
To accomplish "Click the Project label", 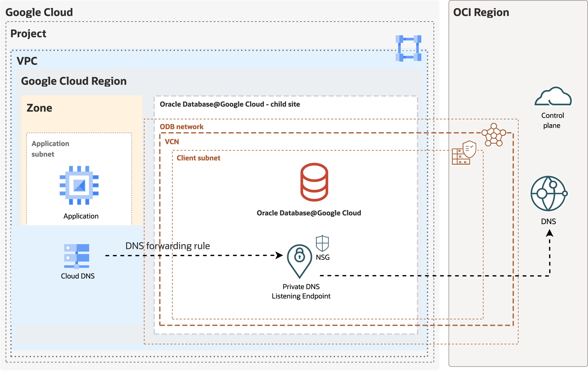I will [28, 34].
